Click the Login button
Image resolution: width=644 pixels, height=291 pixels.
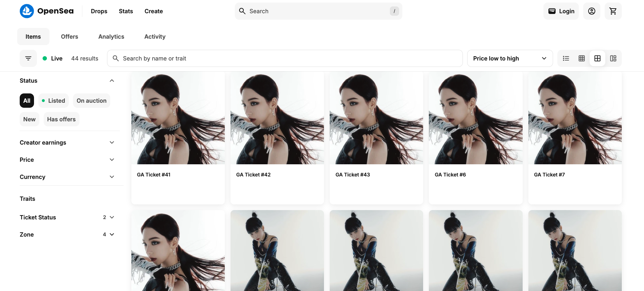pyautogui.click(x=561, y=11)
